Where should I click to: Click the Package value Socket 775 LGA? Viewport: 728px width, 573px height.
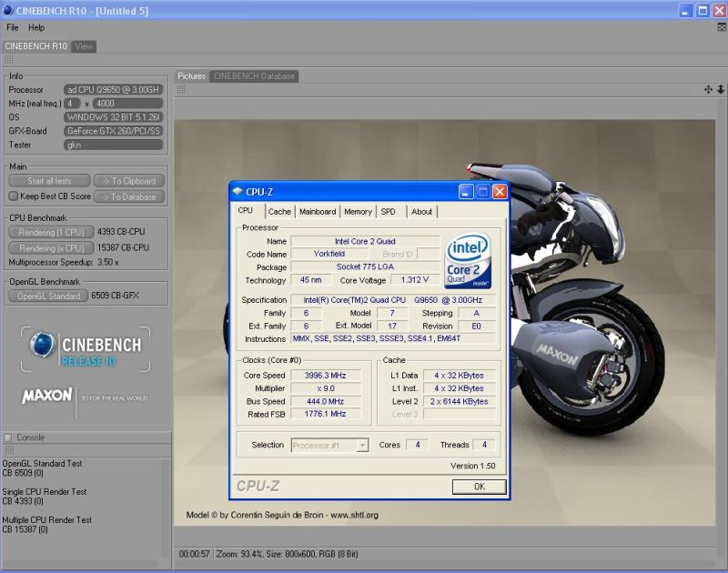click(365, 266)
